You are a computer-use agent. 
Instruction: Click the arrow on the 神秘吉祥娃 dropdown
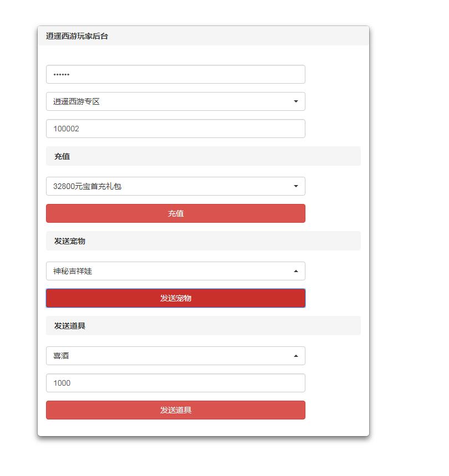point(295,271)
